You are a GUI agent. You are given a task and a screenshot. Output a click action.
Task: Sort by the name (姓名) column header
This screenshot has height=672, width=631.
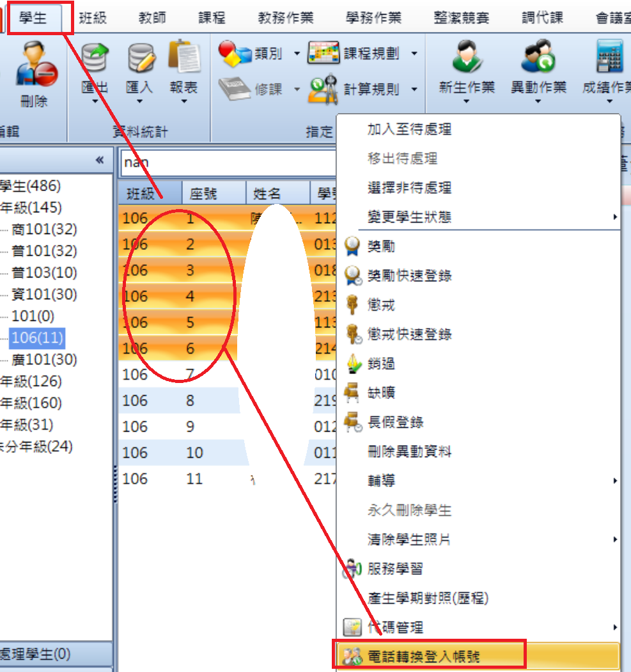pos(278,194)
